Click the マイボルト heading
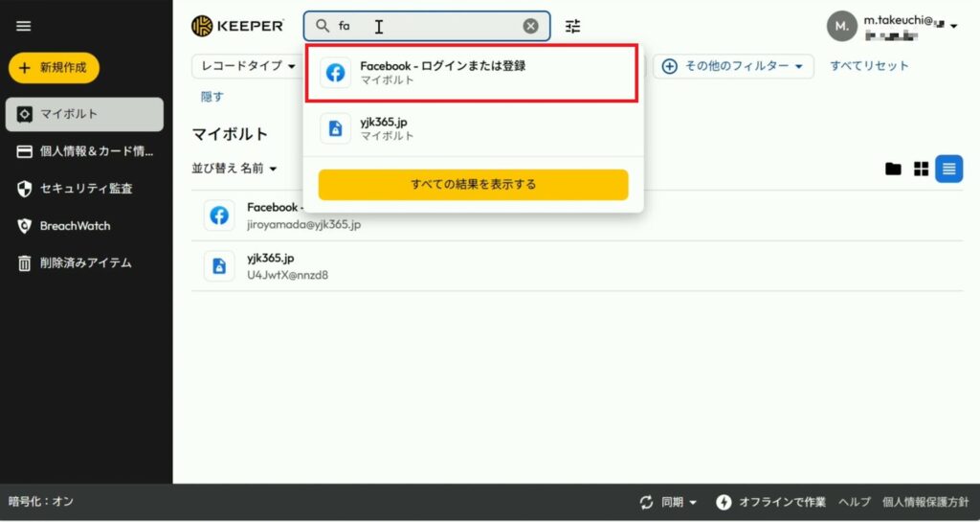The width and height of the screenshot is (980, 522). point(230,134)
